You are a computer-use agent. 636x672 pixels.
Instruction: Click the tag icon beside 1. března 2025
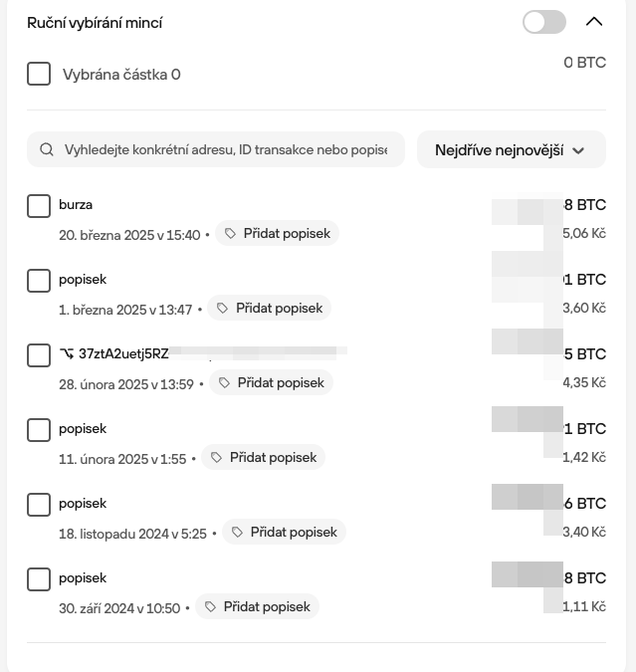click(222, 309)
